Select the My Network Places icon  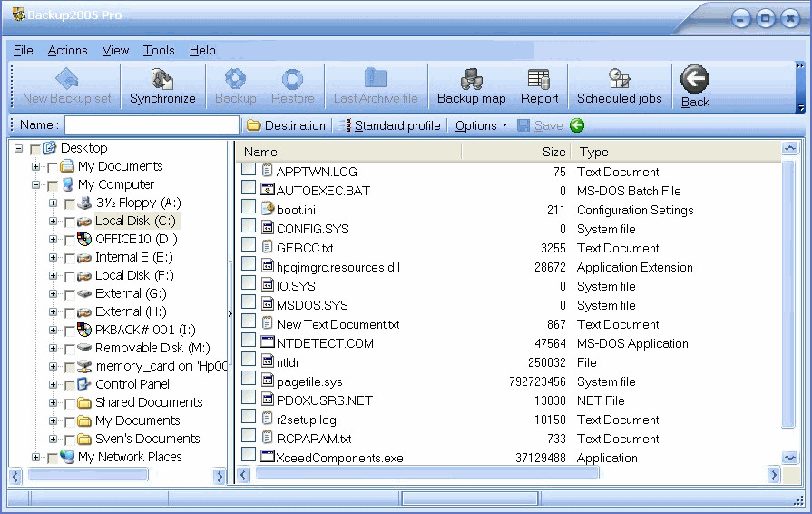67,457
